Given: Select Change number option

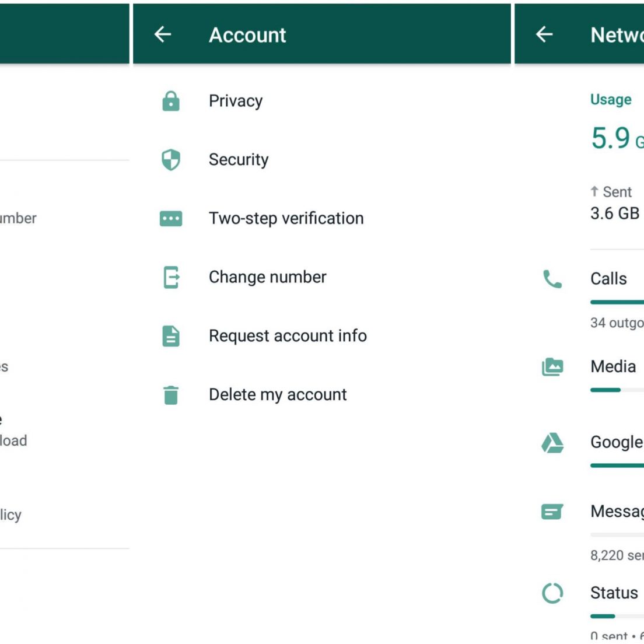Looking at the screenshot, I should [x=267, y=277].
